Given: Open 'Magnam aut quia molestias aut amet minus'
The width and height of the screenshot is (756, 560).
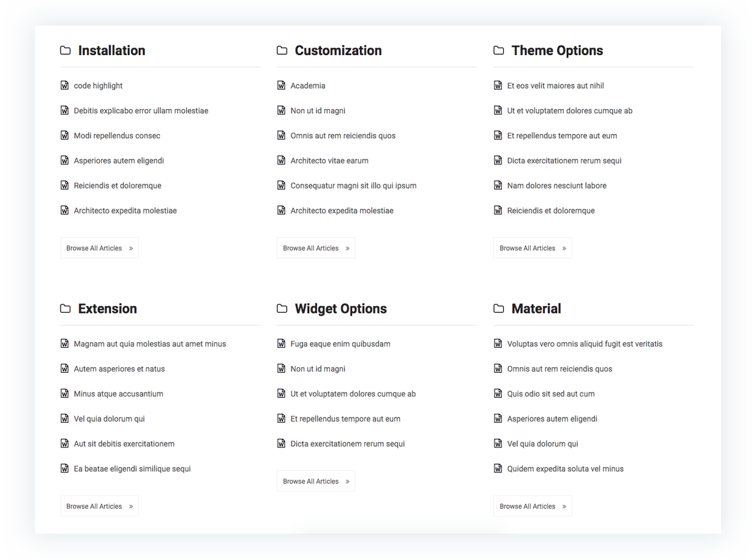Looking at the screenshot, I should point(150,344).
